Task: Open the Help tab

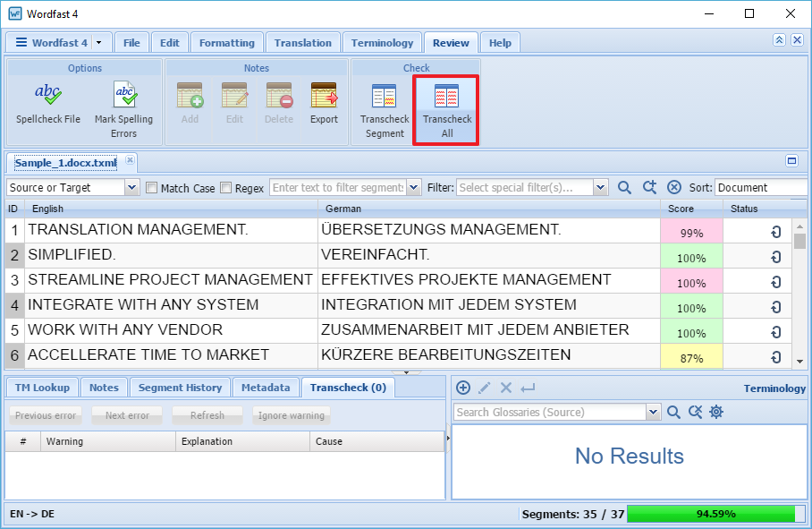Action: (x=500, y=42)
